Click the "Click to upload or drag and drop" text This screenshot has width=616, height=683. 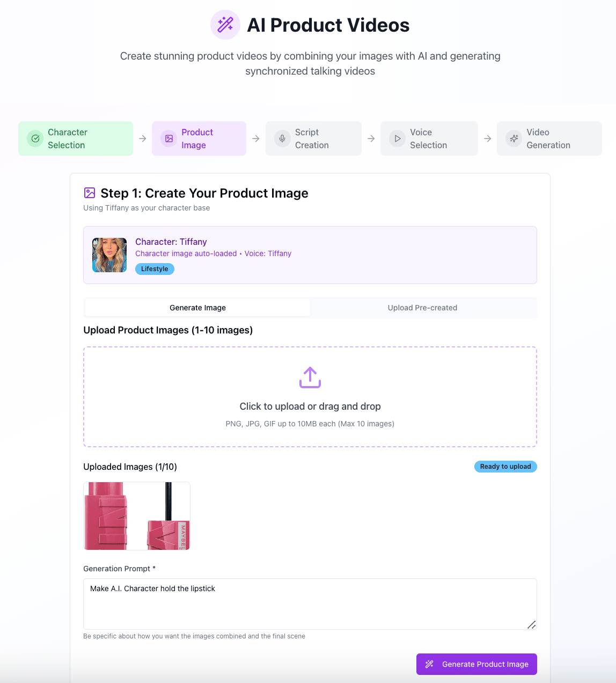point(310,406)
